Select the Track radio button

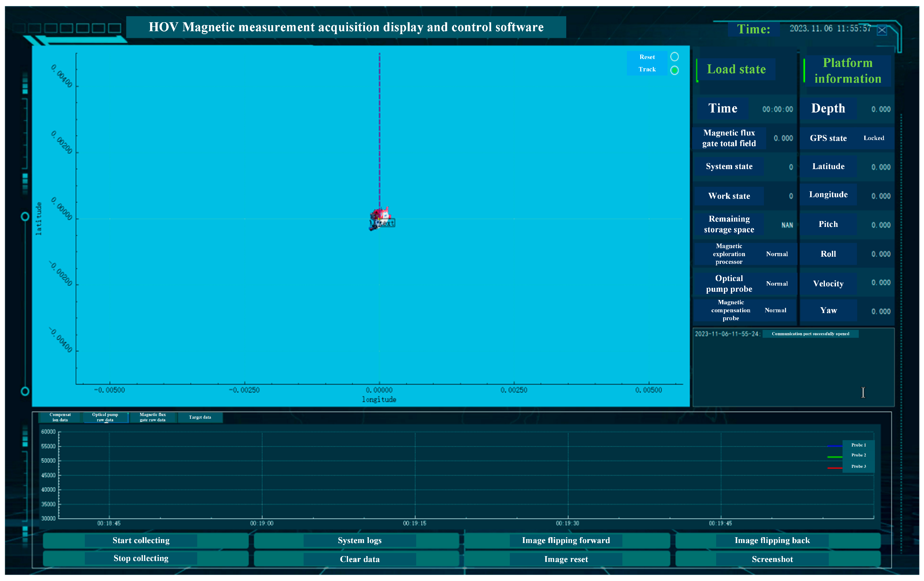pyautogui.click(x=674, y=70)
